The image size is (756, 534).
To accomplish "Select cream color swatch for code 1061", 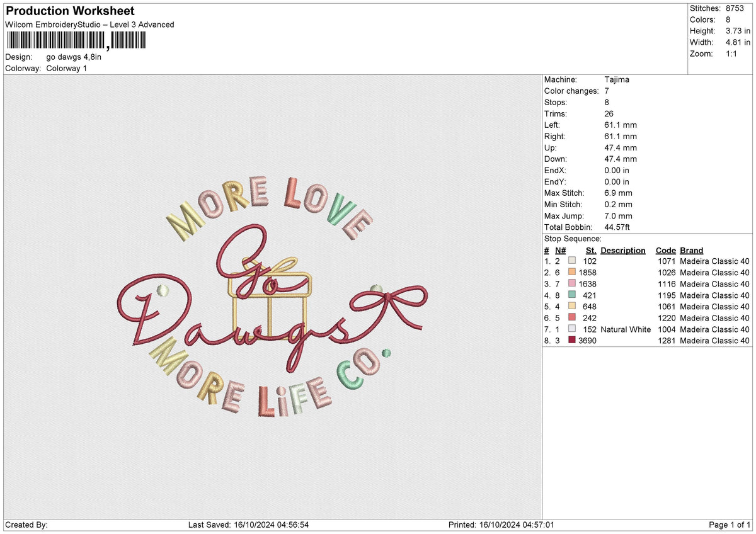I will 572,307.
